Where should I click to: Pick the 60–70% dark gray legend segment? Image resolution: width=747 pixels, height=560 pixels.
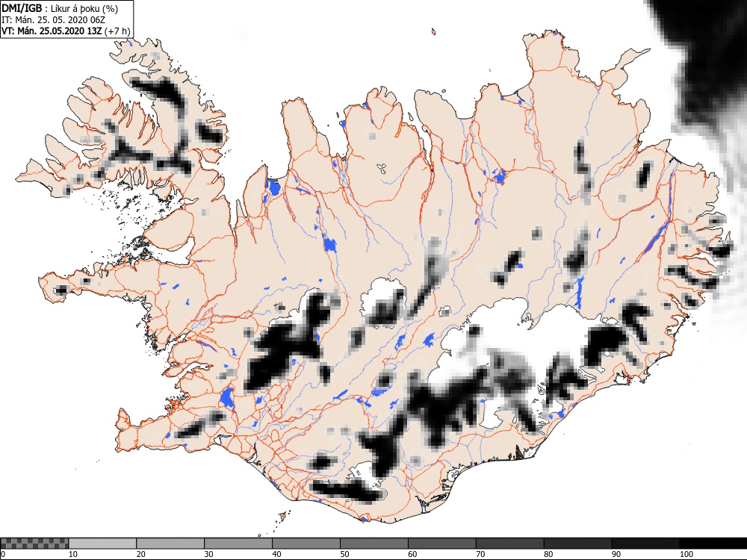pyautogui.click(x=442, y=544)
